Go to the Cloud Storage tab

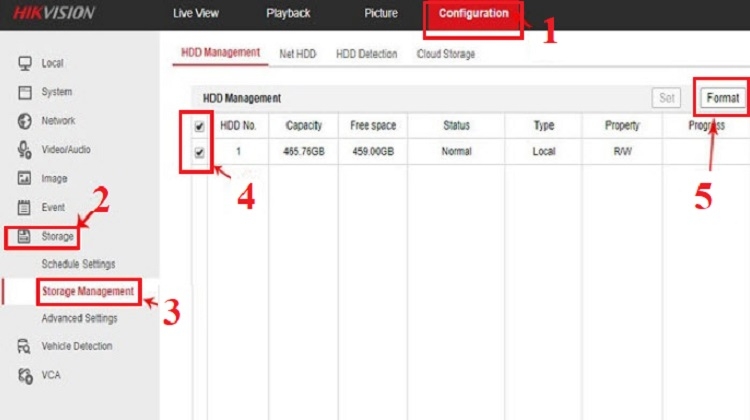click(446, 54)
